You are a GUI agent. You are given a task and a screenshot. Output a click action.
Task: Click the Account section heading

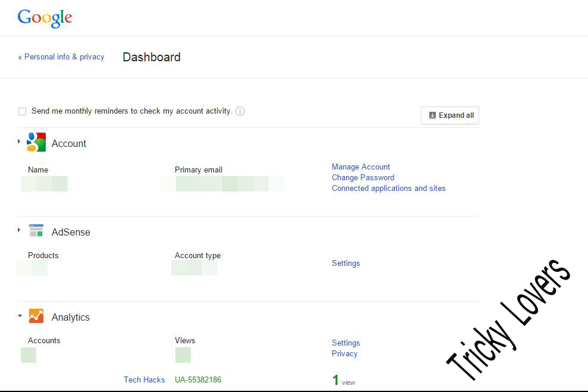point(68,144)
